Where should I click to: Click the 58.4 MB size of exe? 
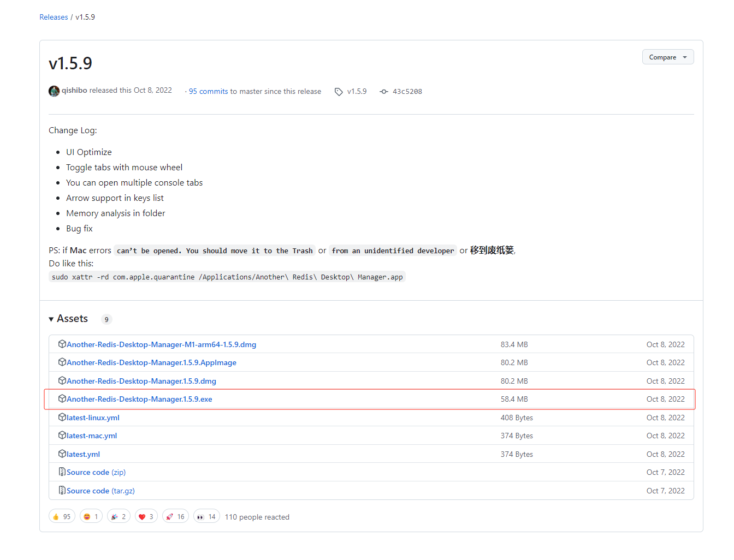pyautogui.click(x=514, y=399)
